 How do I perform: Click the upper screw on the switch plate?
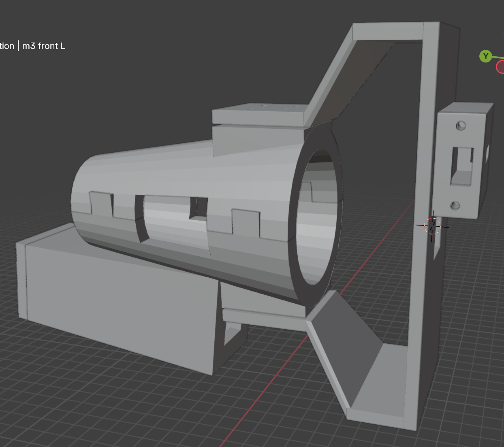pyautogui.click(x=461, y=126)
